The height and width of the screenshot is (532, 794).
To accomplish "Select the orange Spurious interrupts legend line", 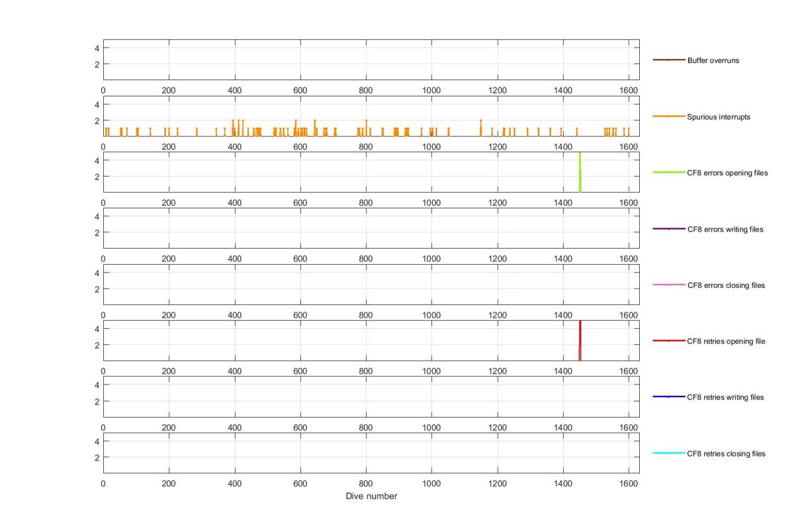I will [669, 116].
